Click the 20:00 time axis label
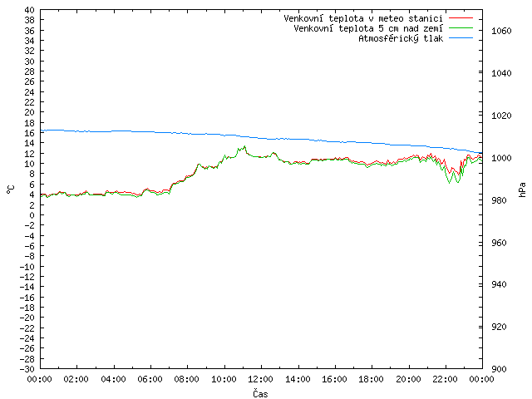532x399 pixels. coord(408,379)
